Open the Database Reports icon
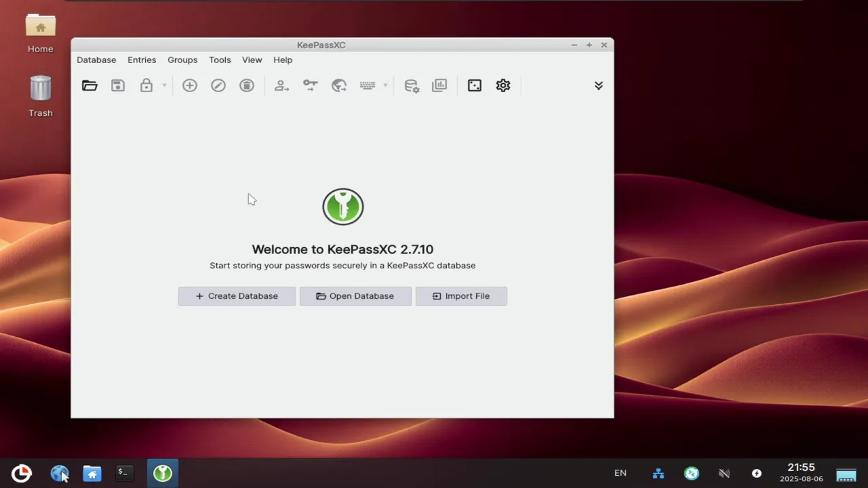The image size is (868, 488). 440,85
